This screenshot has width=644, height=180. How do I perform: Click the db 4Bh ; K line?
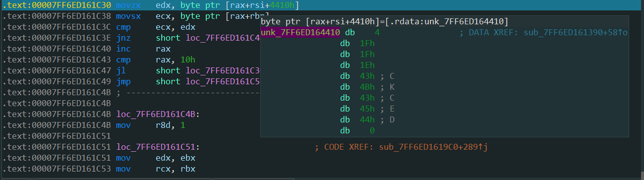367,87
